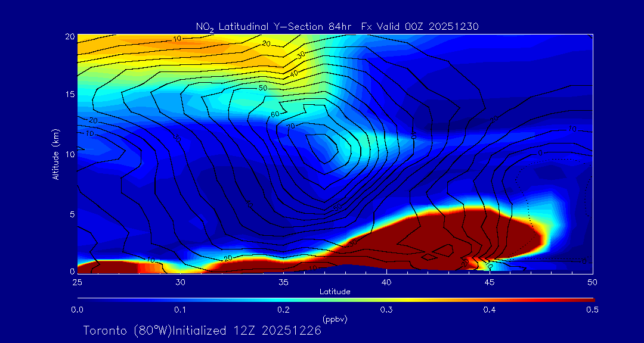Select the latitude axis tick "30"
The width and height of the screenshot is (644, 343).
click(x=180, y=282)
